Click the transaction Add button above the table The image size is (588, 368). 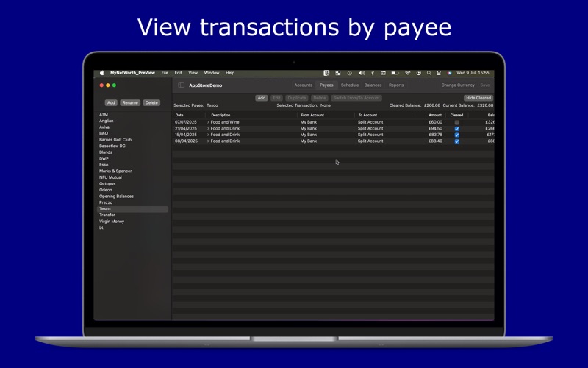click(x=262, y=98)
